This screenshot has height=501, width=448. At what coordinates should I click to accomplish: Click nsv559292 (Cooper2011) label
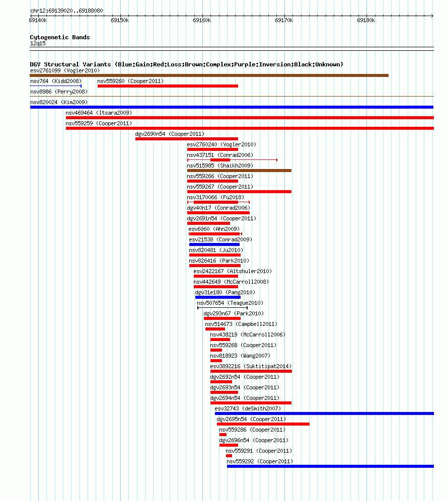coord(260,461)
